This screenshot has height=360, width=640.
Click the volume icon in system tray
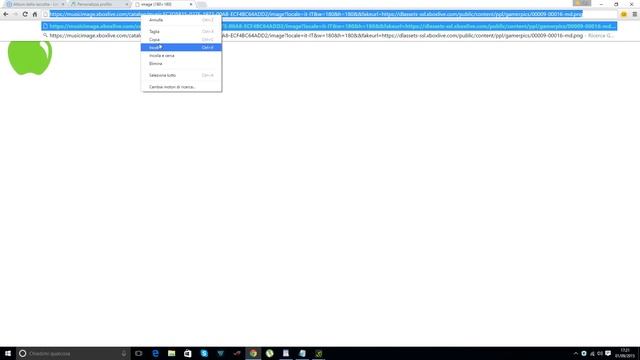[600, 353]
